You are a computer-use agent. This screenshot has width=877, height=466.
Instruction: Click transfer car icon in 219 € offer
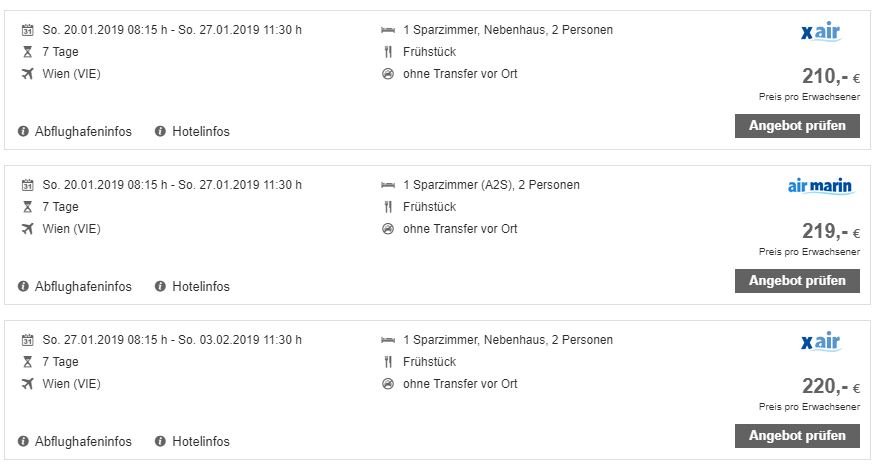click(388, 229)
